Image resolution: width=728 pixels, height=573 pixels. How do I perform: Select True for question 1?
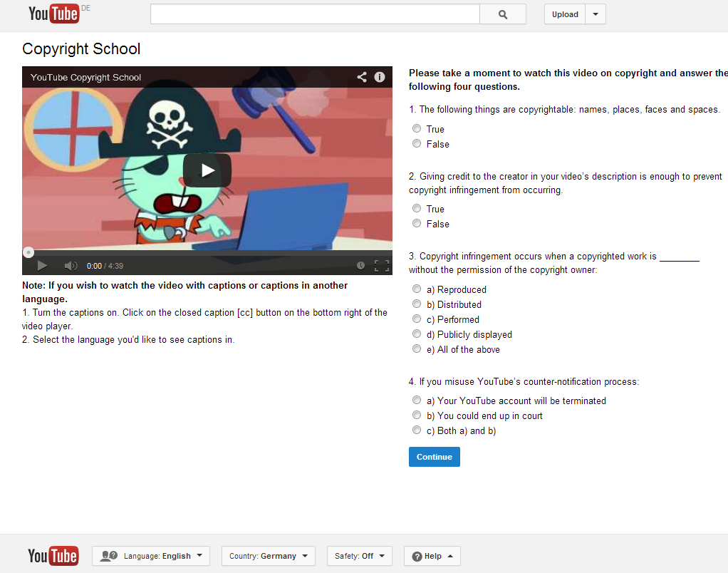click(x=417, y=128)
